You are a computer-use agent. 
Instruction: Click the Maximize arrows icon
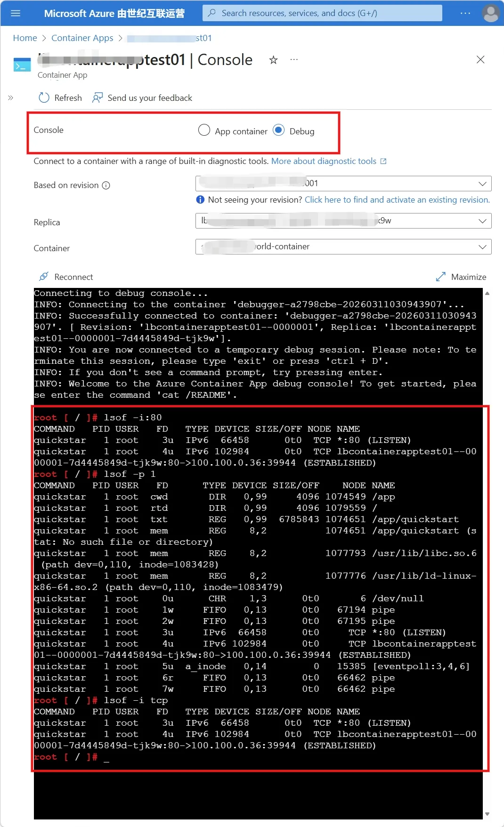pyautogui.click(x=440, y=277)
